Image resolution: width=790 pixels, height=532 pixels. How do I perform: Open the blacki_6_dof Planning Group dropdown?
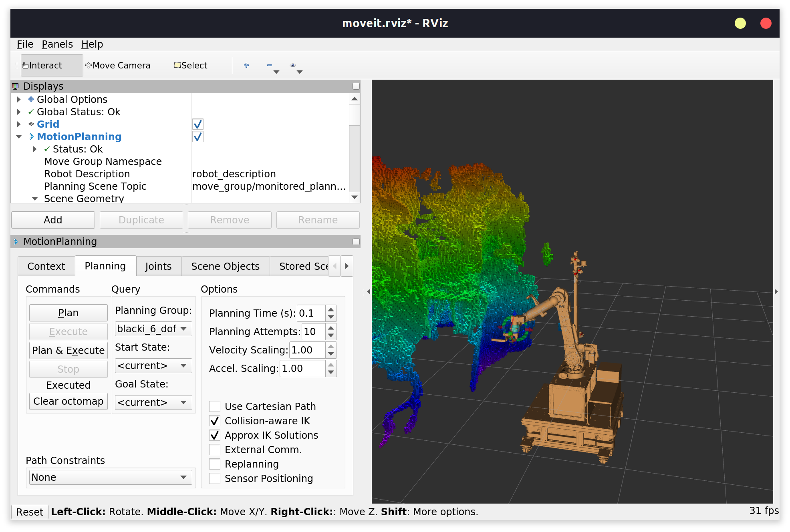pyautogui.click(x=153, y=329)
